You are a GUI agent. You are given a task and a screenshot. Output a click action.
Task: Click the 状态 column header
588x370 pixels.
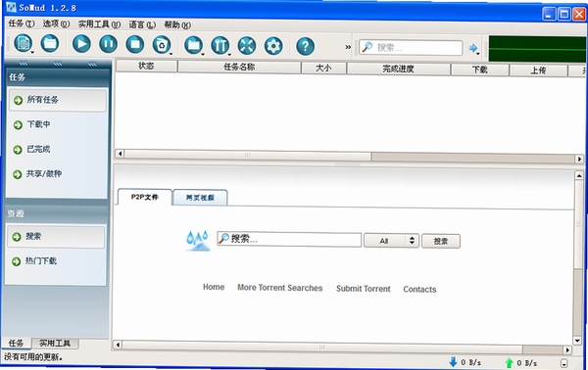pos(146,66)
